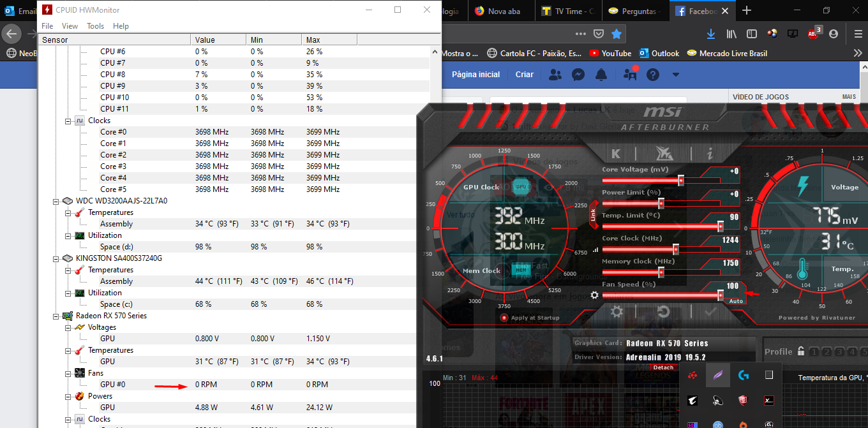Click the Facebook help question mark icon

[x=653, y=75]
